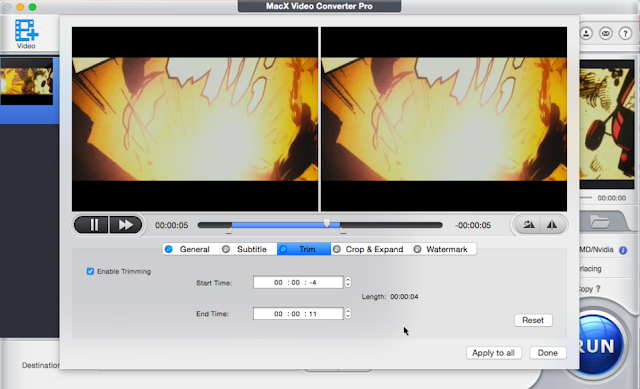This screenshot has width=640, height=389.
Task: Click the flip video mirror icon
Action: (x=552, y=225)
